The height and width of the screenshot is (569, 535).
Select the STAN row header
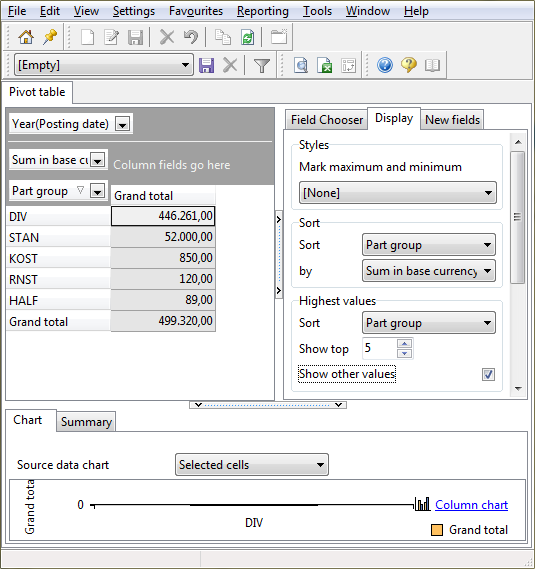58,237
